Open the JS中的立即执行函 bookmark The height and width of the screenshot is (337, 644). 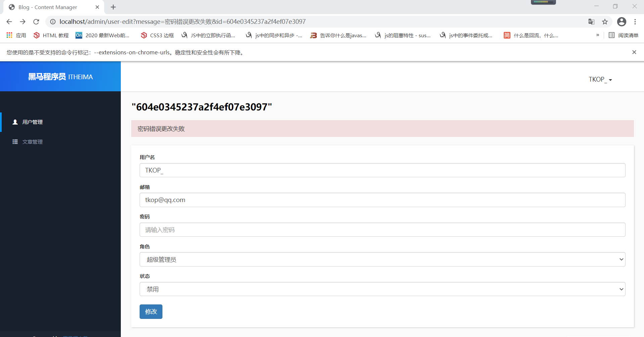pos(208,35)
